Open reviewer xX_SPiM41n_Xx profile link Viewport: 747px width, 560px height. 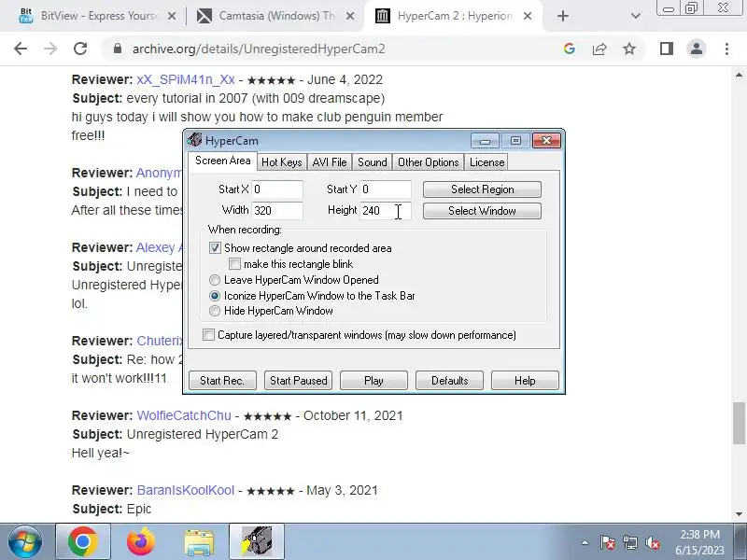pos(186,79)
